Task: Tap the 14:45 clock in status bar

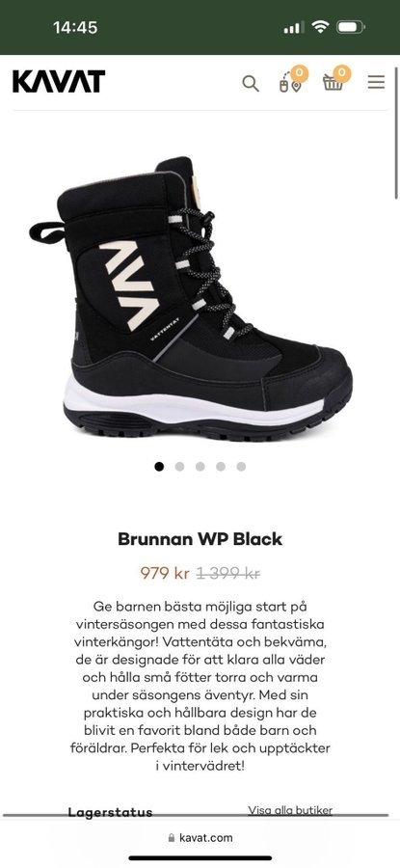Action: (x=75, y=27)
